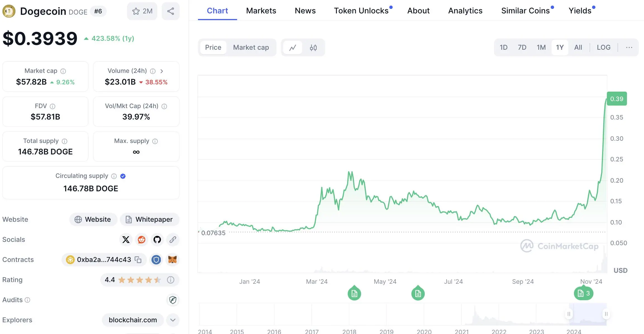This screenshot has height=334, width=644.
Task: Switch to the Markets tab
Action: 261,11
